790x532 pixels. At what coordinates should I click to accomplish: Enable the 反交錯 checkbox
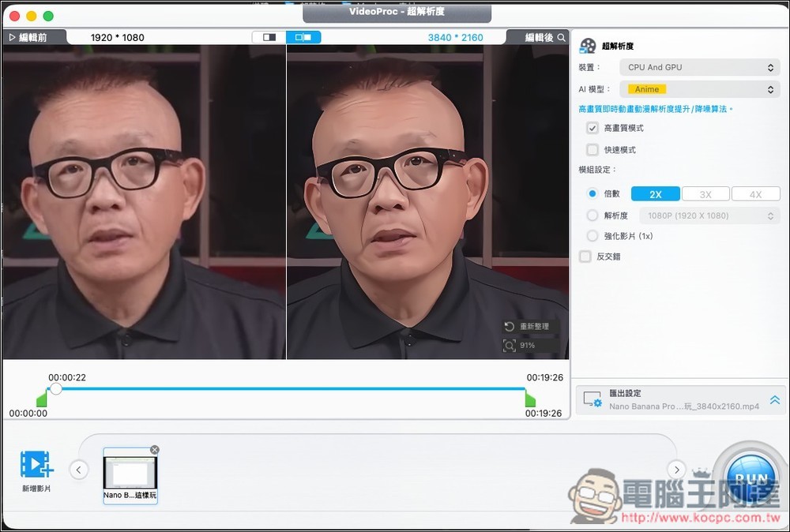click(x=586, y=256)
